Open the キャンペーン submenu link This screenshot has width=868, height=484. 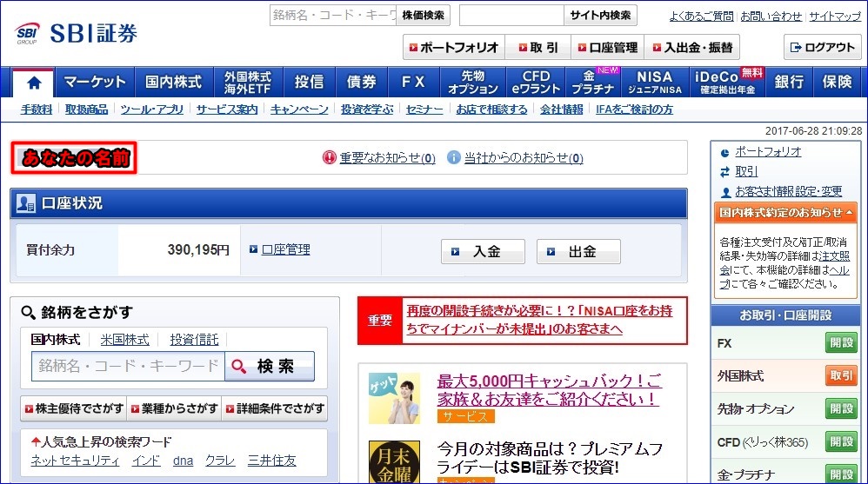299,109
